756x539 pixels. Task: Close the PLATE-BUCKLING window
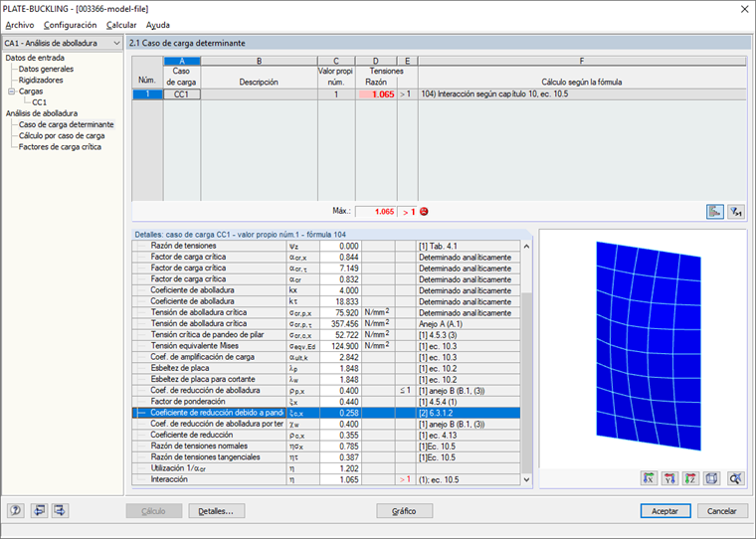click(x=744, y=9)
